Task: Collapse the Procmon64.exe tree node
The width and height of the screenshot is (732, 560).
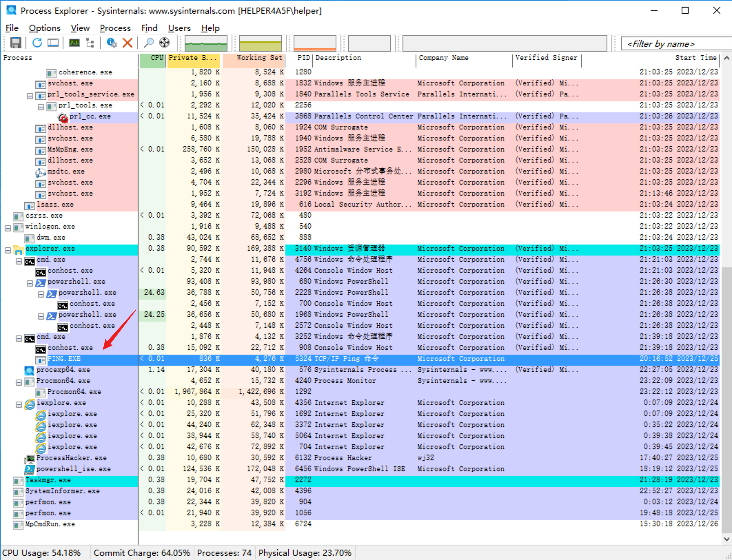Action: [19, 383]
